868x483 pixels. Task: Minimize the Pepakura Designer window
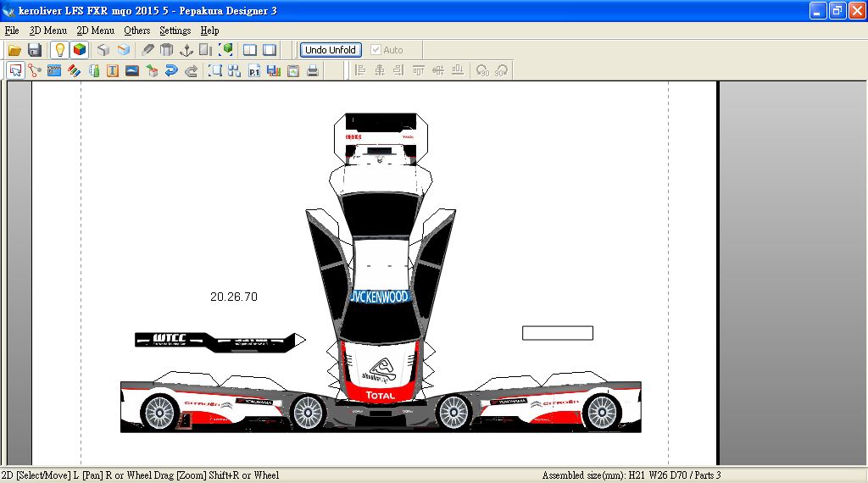(x=818, y=10)
